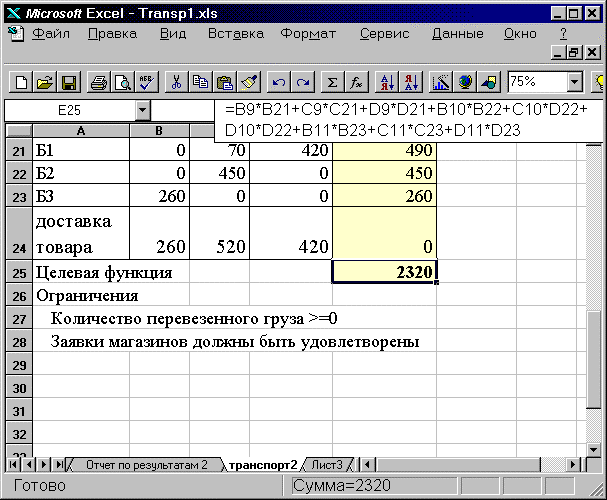Paste from clipboard icon
This screenshot has width=607, height=500.
click(x=225, y=82)
